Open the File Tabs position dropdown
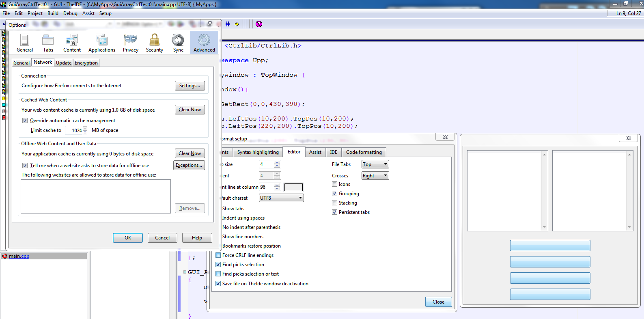The image size is (644, 319). pos(375,164)
